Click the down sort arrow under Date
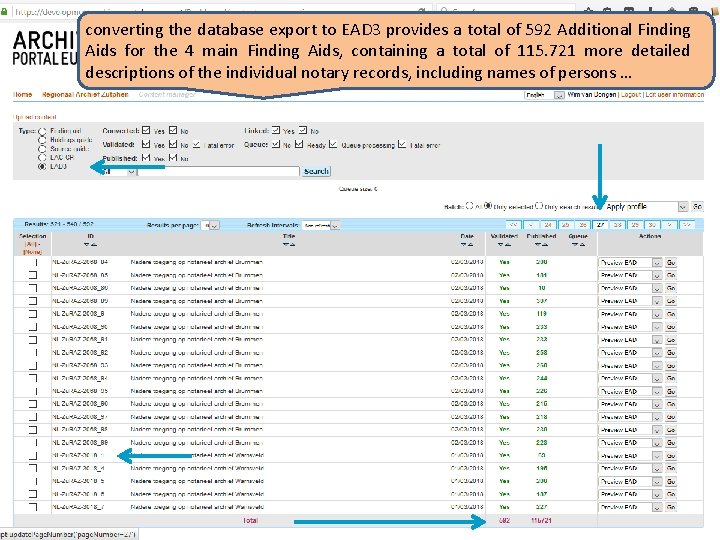This screenshot has height=540, width=720. click(x=464, y=245)
